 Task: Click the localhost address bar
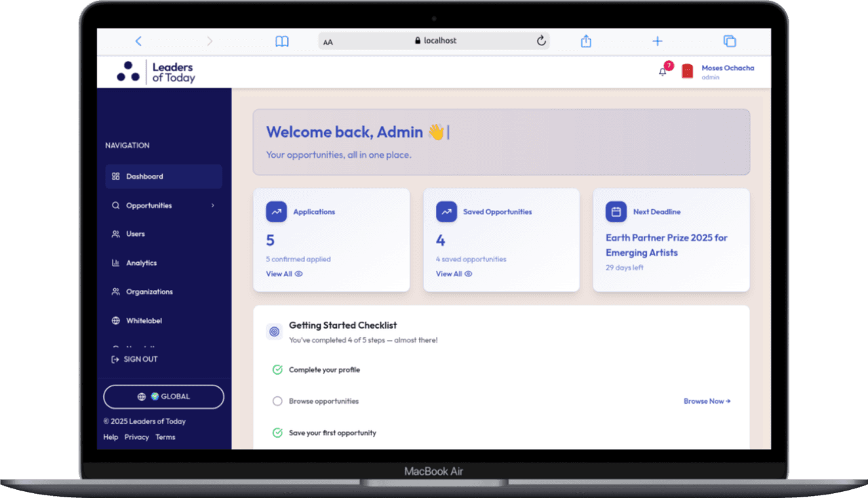click(x=434, y=41)
